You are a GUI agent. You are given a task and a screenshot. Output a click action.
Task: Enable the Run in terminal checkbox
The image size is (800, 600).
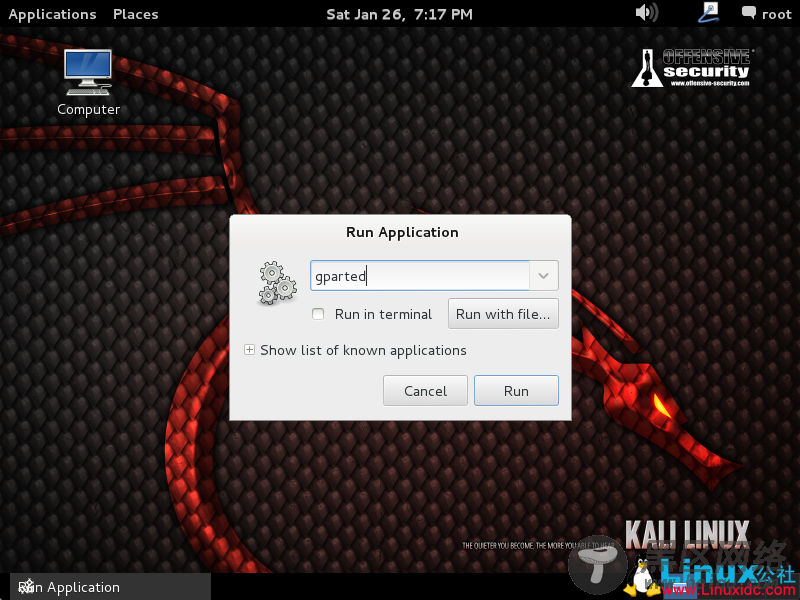[x=318, y=314]
